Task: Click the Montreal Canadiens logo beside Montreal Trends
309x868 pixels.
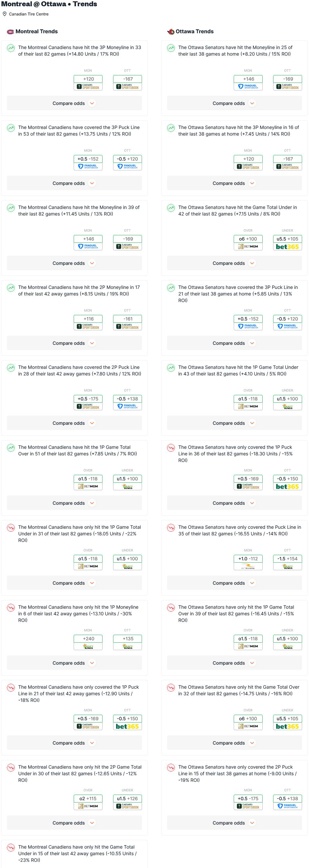Action: click(x=11, y=32)
